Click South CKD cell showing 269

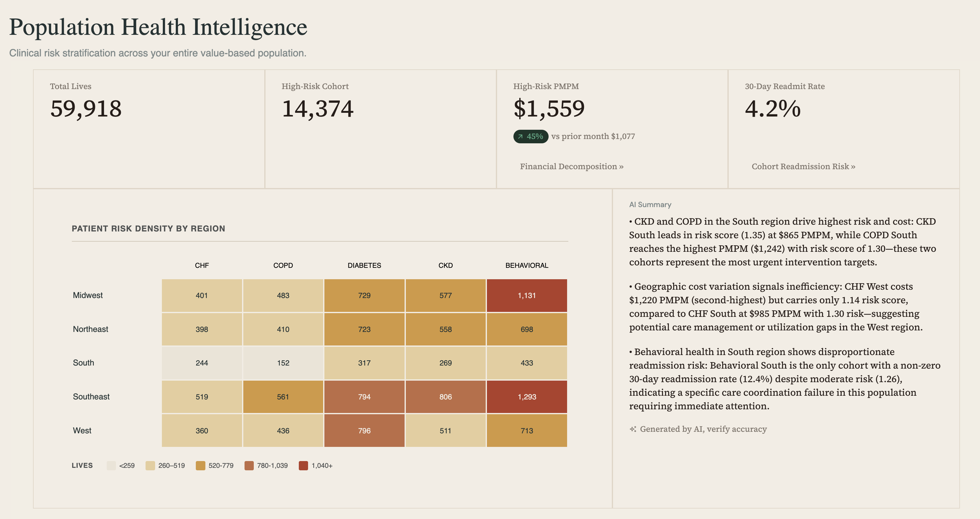click(x=446, y=363)
